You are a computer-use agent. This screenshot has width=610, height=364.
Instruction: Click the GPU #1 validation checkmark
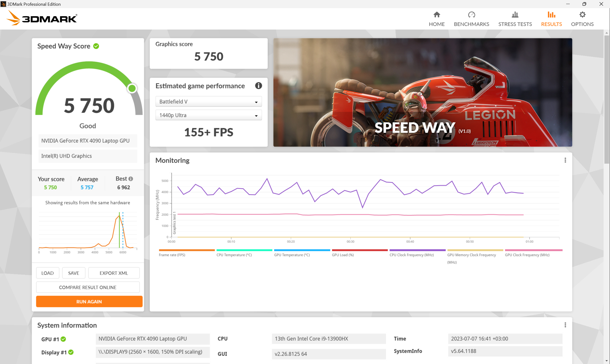click(x=63, y=339)
